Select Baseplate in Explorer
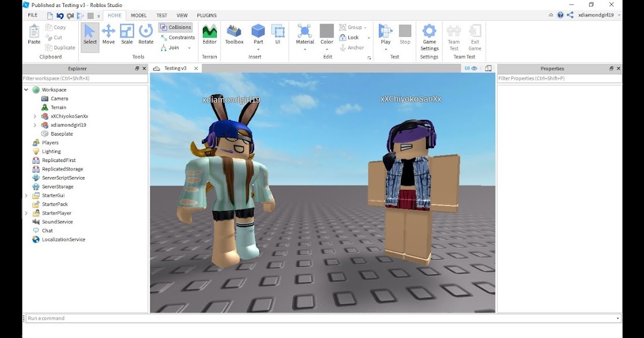The image size is (644, 338). 62,134
